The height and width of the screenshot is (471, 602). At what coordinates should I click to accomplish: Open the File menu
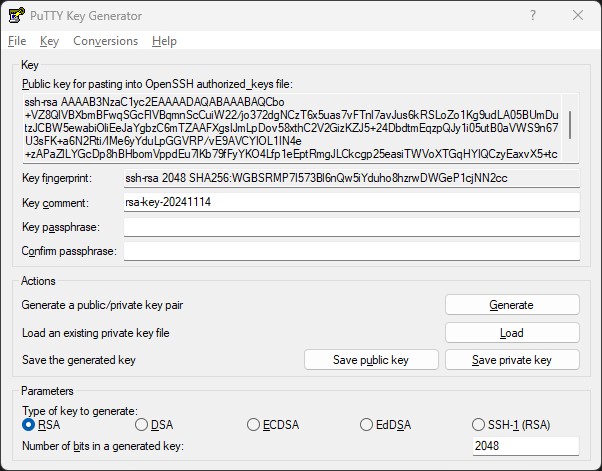(x=17, y=41)
